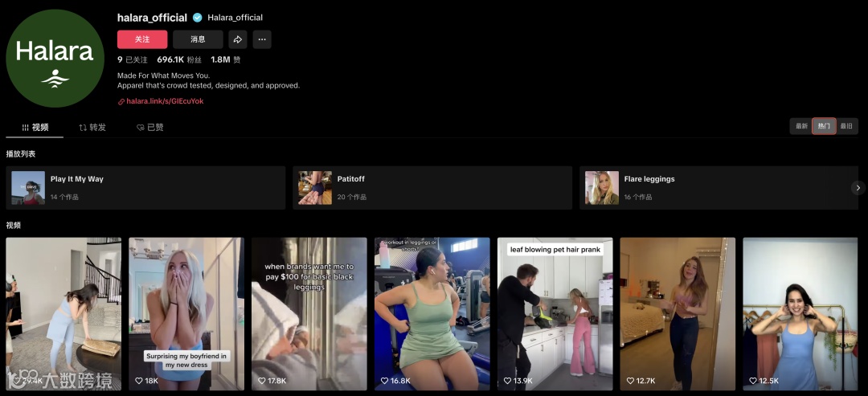
Task: Click heart icon on 16.8K video
Action: tap(384, 381)
